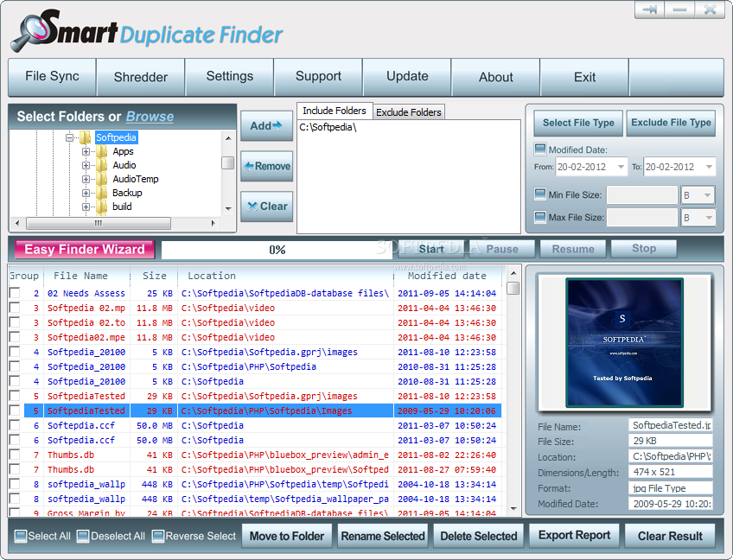Check the Deselect All checkbox

83,536
